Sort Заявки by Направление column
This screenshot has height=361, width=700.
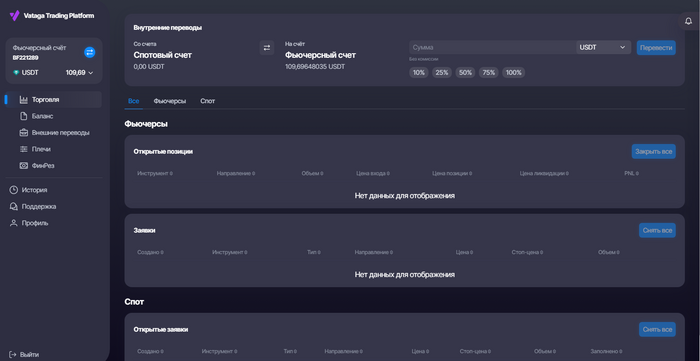374,252
